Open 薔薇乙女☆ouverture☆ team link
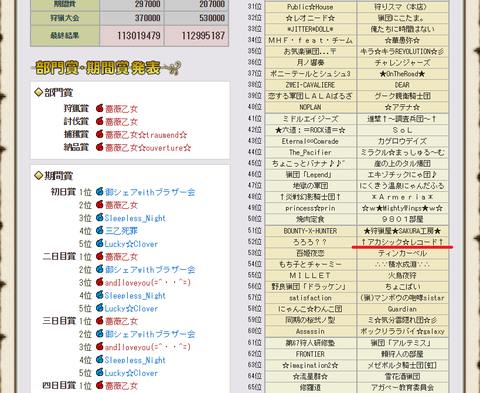480x393 pixels. pyautogui.click(x=148, y=148)
